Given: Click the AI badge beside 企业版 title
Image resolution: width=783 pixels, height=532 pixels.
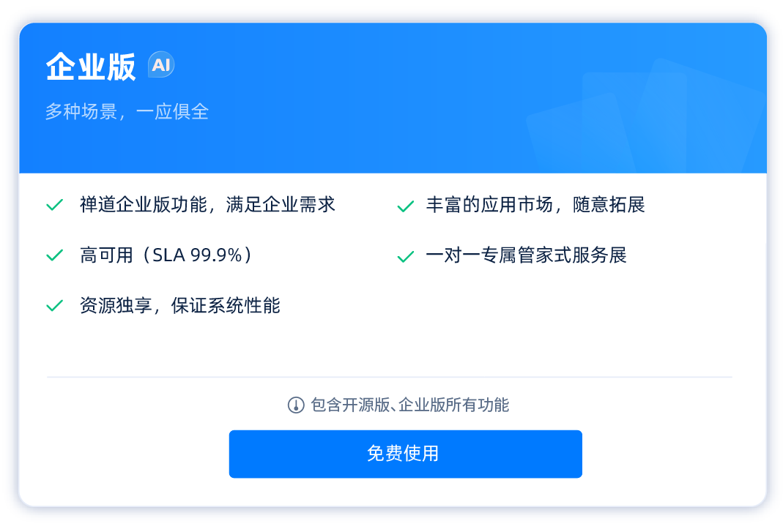Looking at the screenshot, I should click(160, 64).
